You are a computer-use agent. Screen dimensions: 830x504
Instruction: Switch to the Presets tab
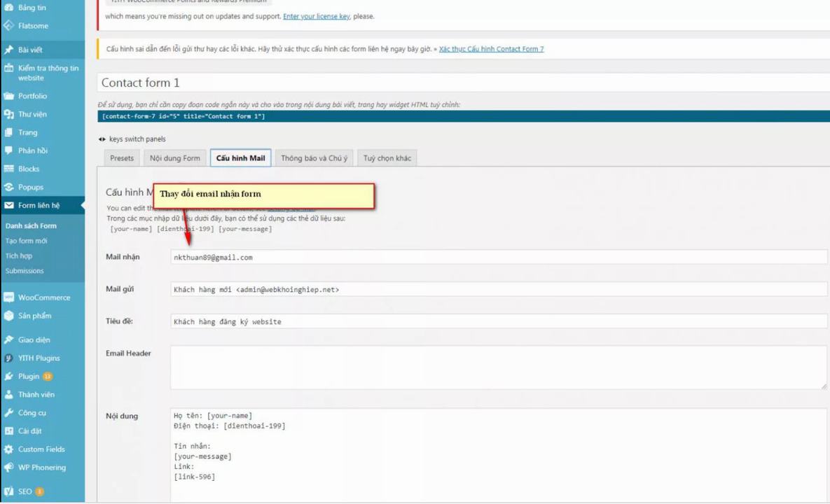122,157
